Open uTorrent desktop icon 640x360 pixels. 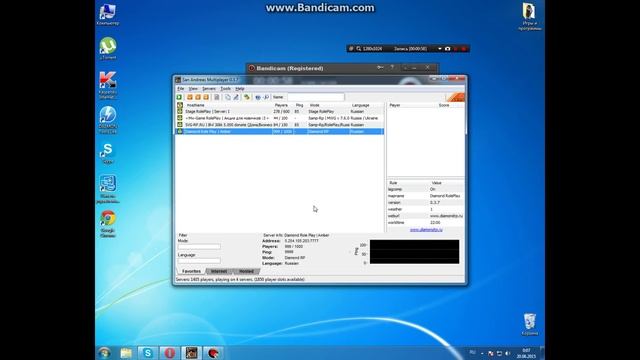108,48
